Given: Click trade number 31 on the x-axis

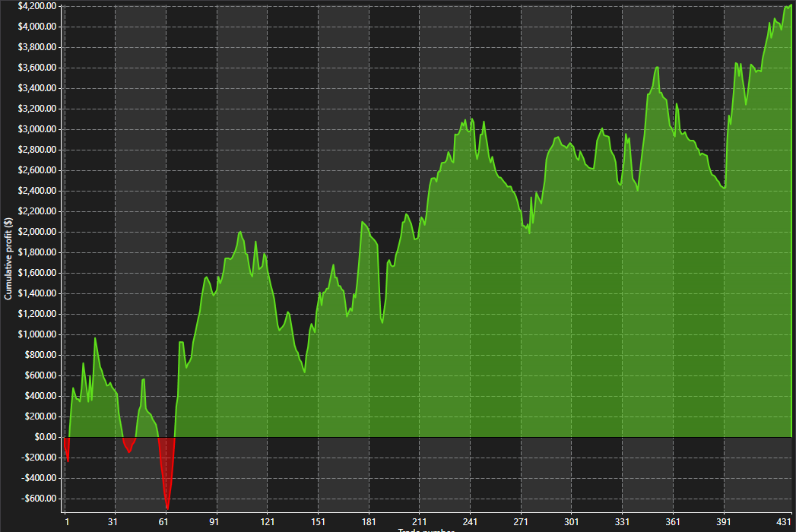Looking at the screenshot, I should (x=113, y=522).
